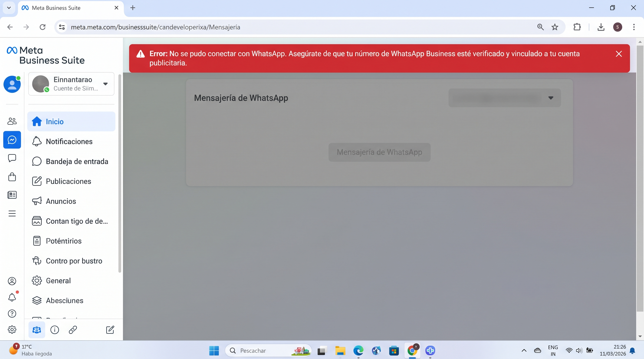Click the link chain icon at sidebar bottom
Screen dimensions: 644x359
coord(73,330)
